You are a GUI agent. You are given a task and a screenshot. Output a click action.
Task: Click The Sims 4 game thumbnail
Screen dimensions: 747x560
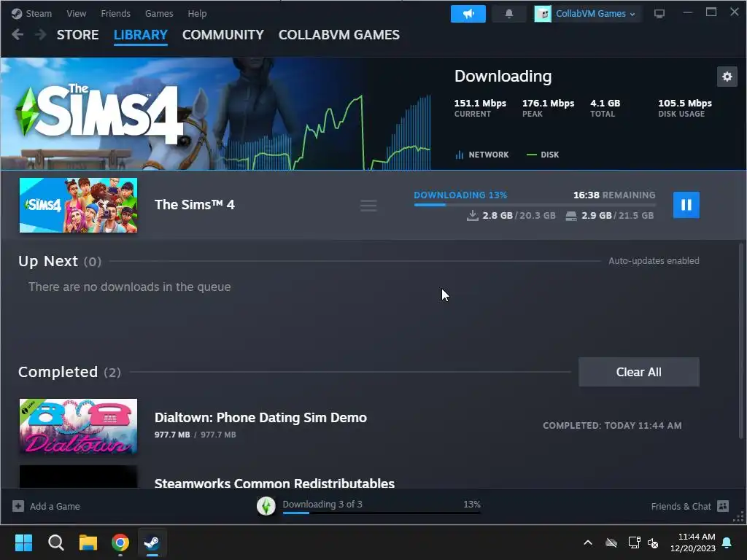click(x=78, y=205)
